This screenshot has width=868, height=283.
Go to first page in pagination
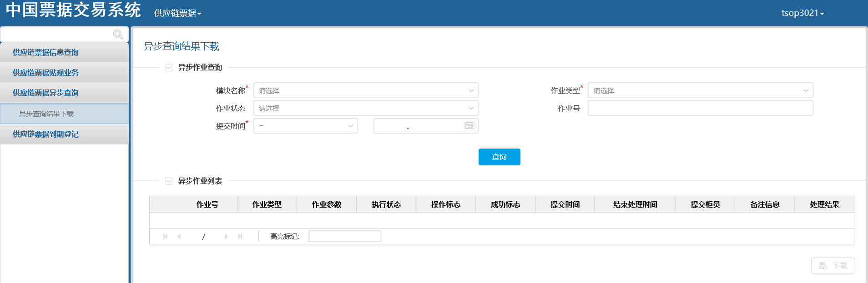[165, 236]
